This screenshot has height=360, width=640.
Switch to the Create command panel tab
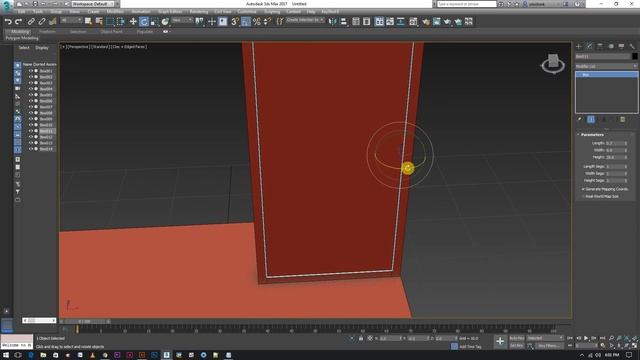(x=579, y=46)
